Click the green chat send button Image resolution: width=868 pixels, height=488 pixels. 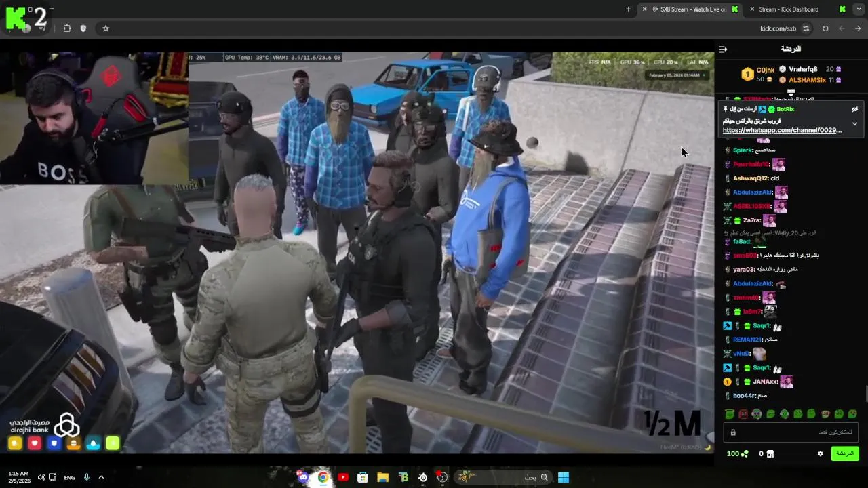pyautogui.click(x=845, y=453)
